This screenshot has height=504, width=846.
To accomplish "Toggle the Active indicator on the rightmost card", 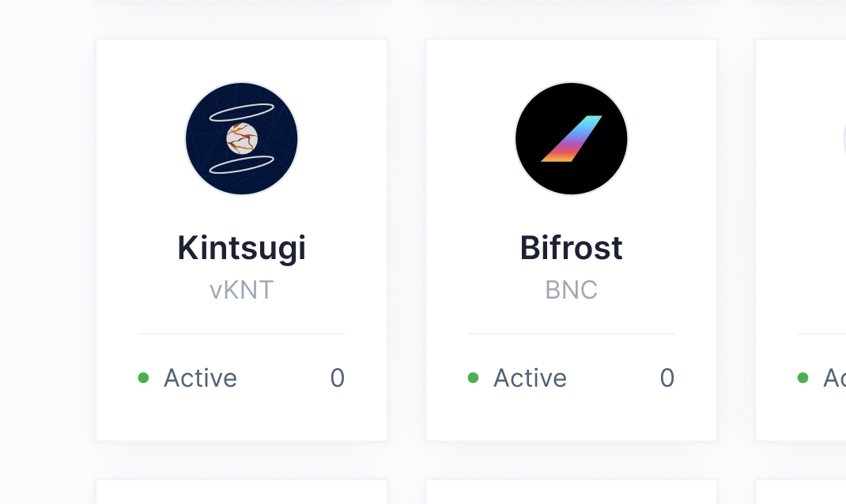I will point(834,378).
